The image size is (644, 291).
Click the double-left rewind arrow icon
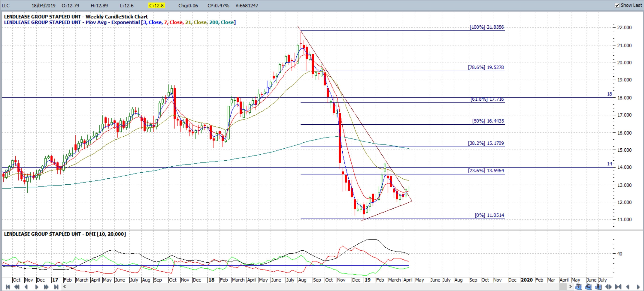click(17, 287)
